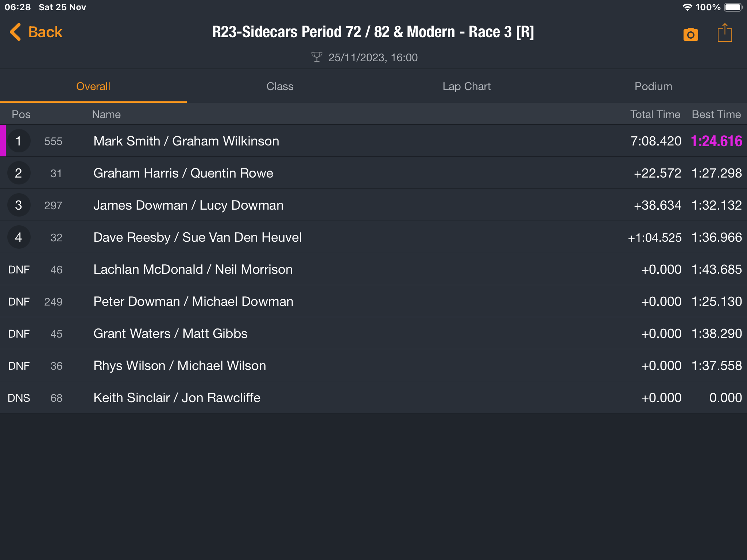Go Back to previous screen
This screenshot has width=747, height=560.
[36, 32]
